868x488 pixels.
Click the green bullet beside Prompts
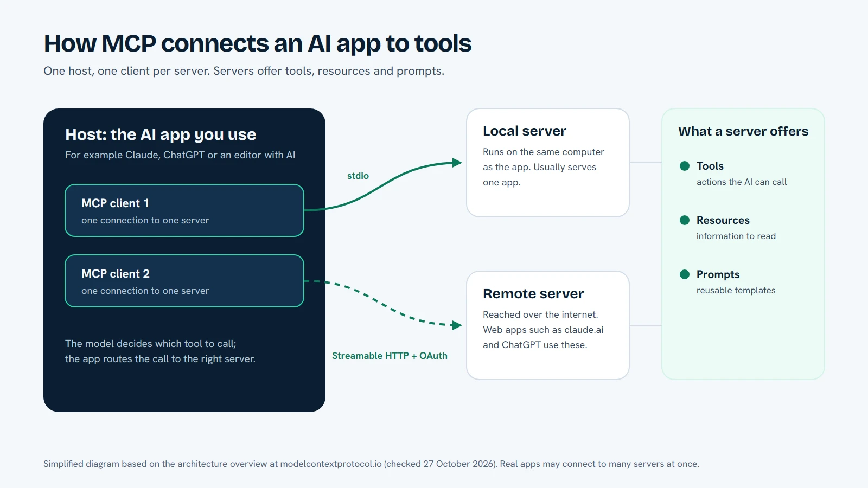[x=685, y=274]
